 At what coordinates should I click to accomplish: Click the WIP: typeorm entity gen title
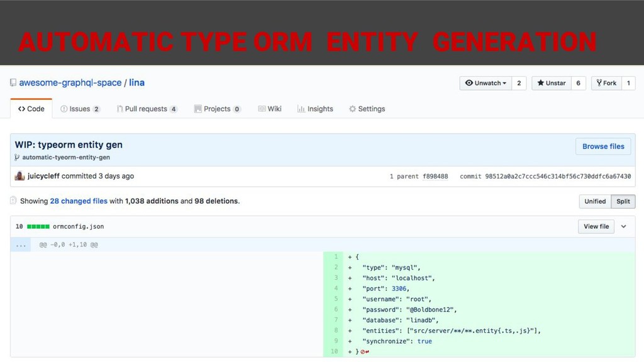click(x=69, y=145)
